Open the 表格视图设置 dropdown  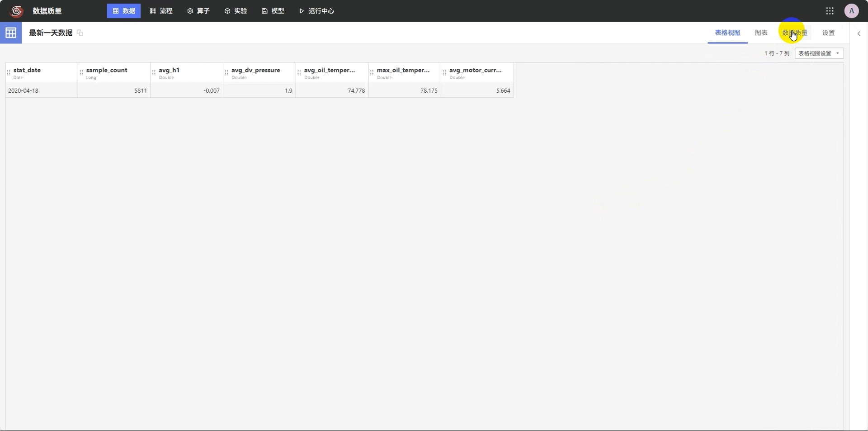(x=819, y=53)
